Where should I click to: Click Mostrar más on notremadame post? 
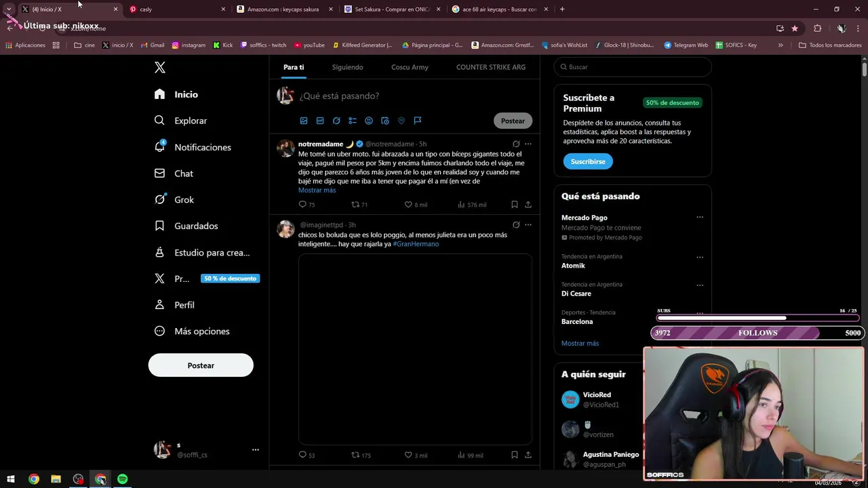317,190
